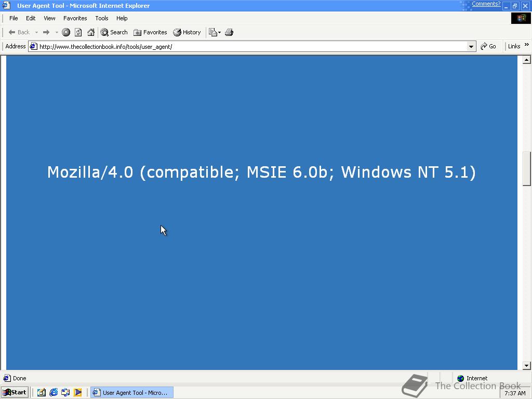532x399 pixels.
Task: Open the Favorites menu
Action: click(x=75, y=18)
